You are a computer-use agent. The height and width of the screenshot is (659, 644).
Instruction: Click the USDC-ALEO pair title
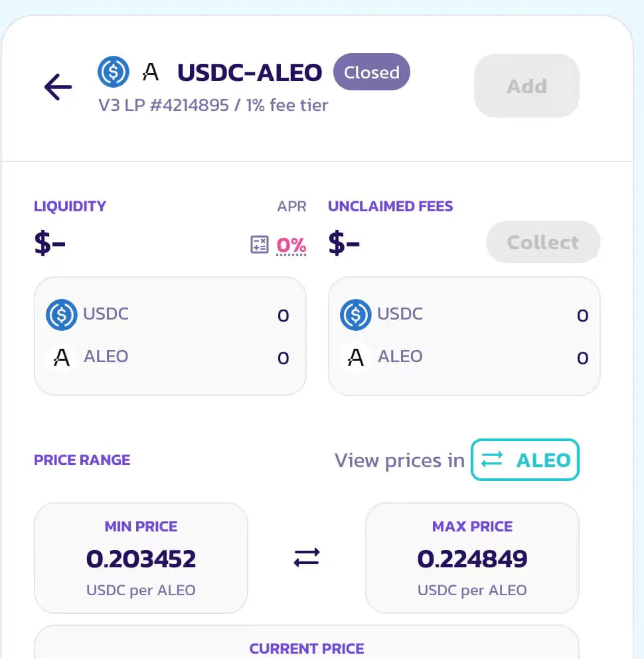250,72
